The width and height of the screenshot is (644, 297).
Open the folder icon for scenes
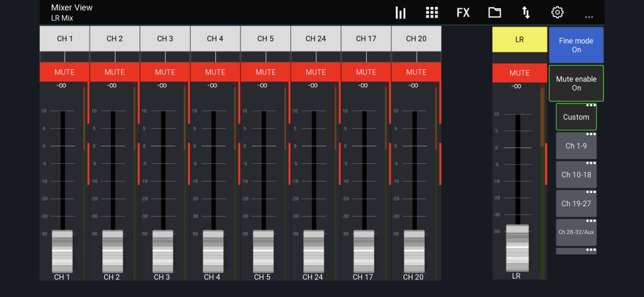494,13
